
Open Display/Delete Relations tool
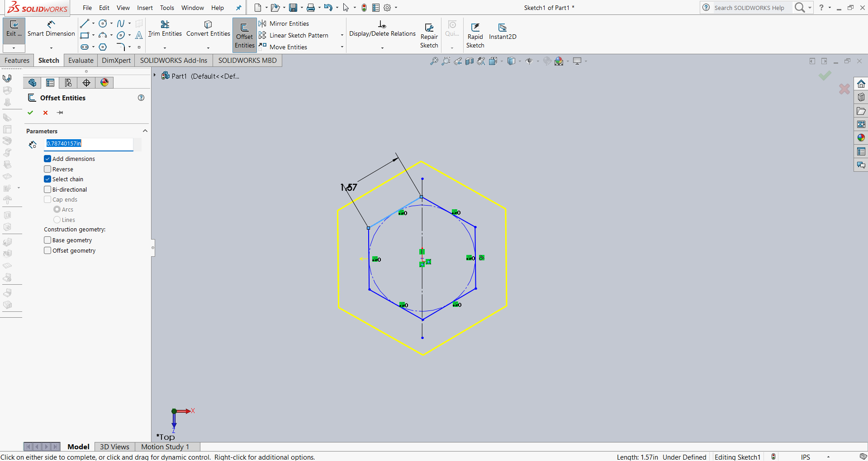382,28
